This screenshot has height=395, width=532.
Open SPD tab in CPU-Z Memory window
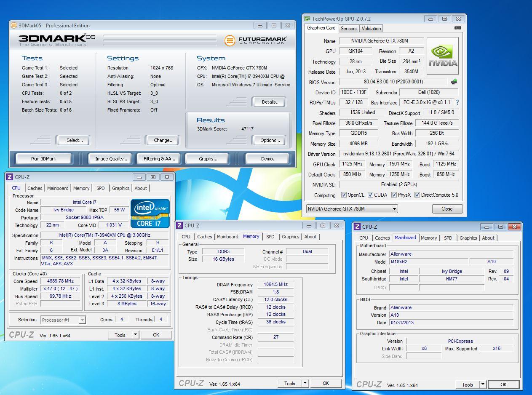point(270,237)
